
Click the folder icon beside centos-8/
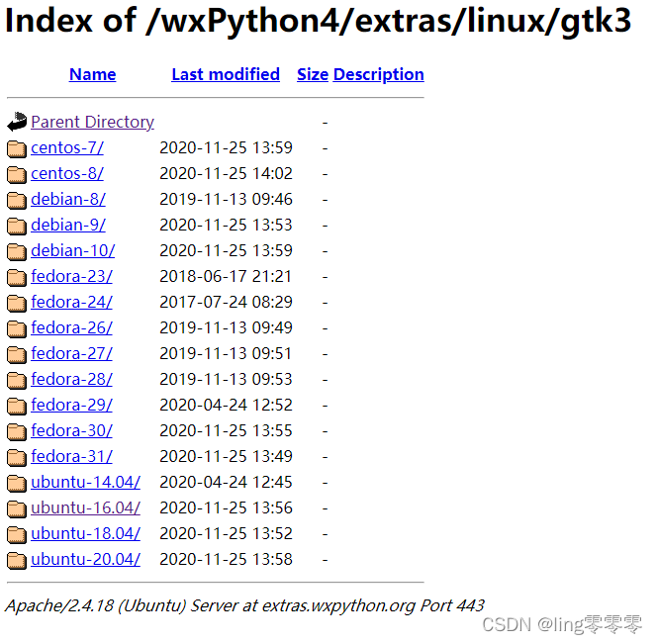click(17, 174)
